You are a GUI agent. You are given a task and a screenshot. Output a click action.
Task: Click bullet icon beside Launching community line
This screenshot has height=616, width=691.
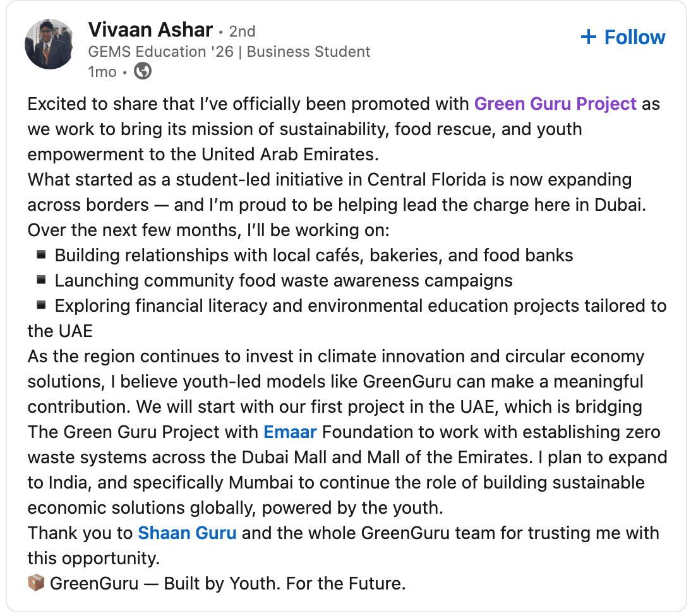click(41, 280)
